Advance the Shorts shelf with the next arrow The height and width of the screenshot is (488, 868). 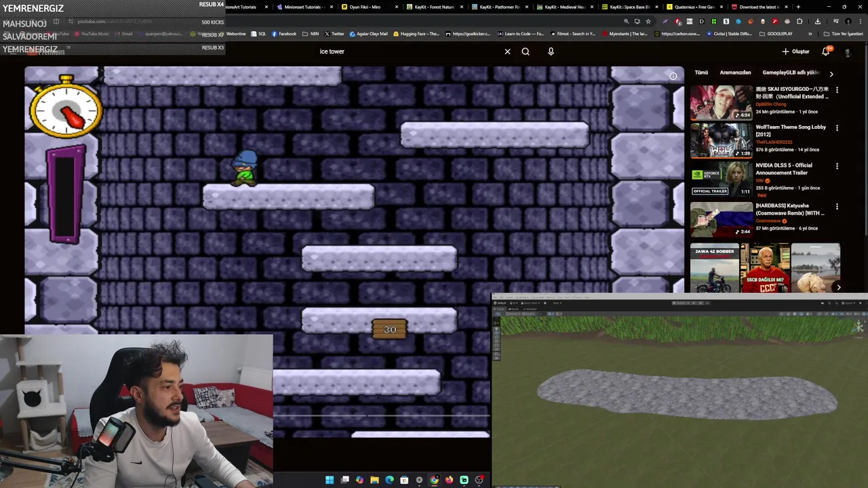click(x=839, y=287)
